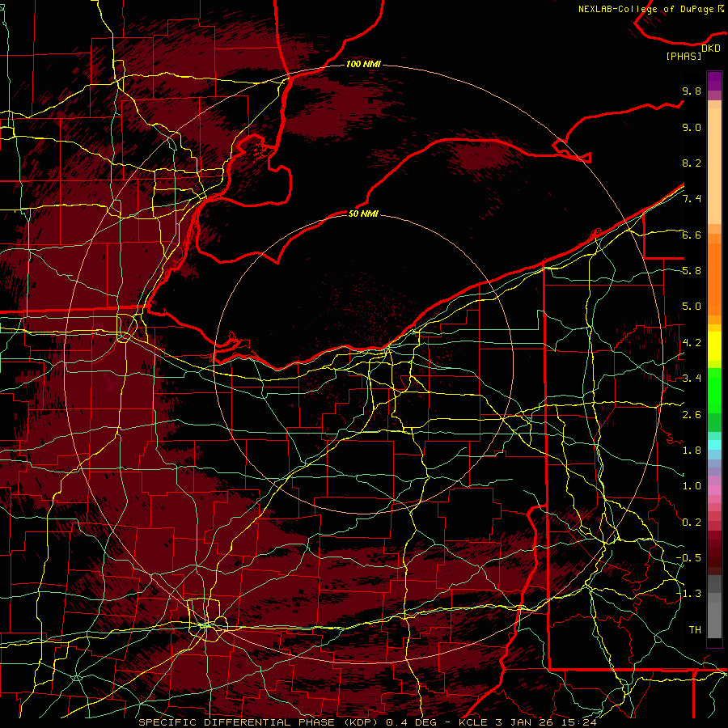
Task: Click the -1.3 scale value
Action: (x=688, y=594)
